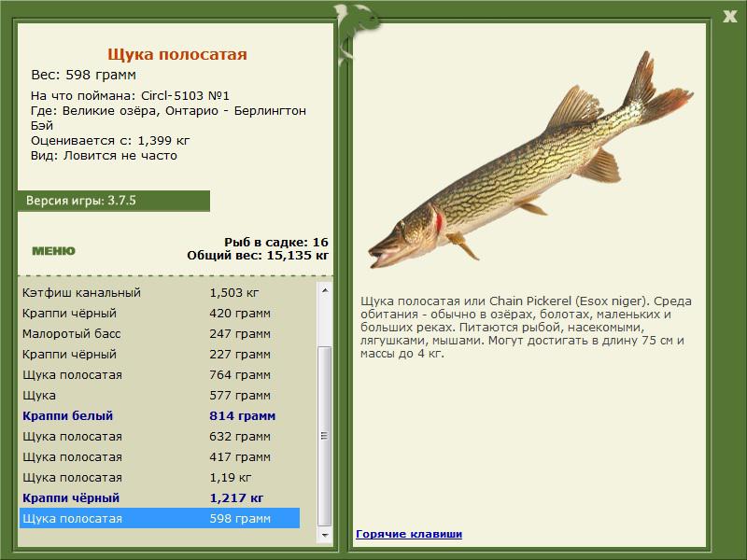747x560 pixels.
Task: Click the Esox niger description paragraph
Action: click(x=526, y=328)
